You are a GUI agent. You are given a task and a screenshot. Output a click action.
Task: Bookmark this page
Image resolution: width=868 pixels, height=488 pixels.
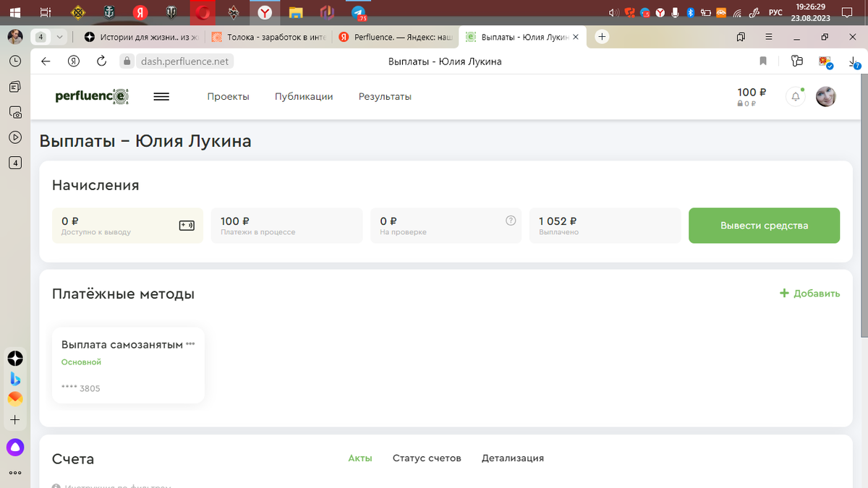point(763,61)
